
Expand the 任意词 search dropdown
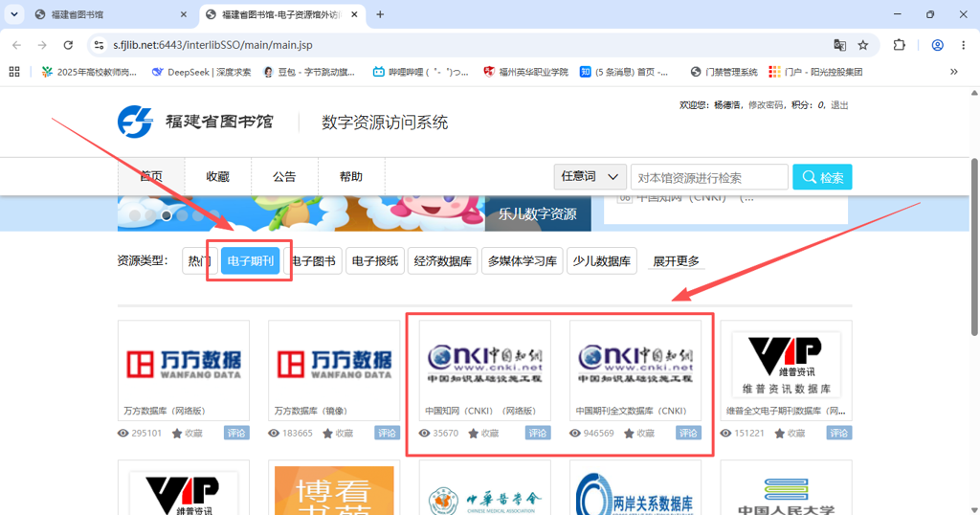590,177
